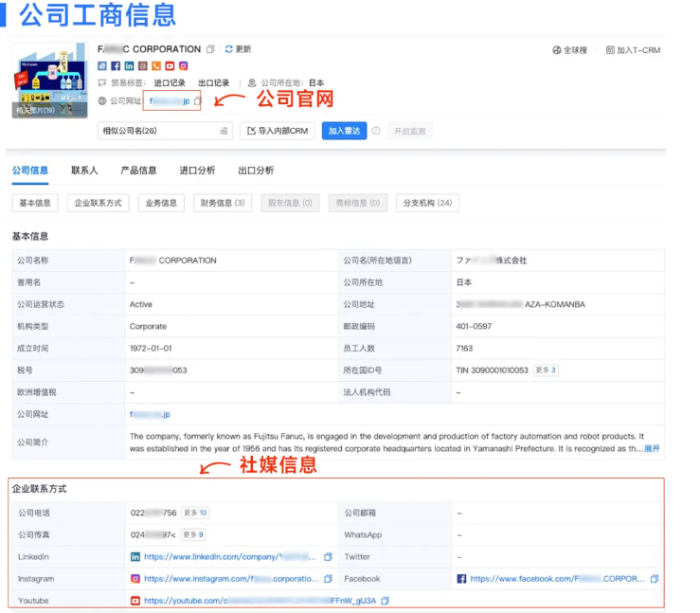Open the LinkedIn icon under company name
The height and width of the screenshot is (613, 700).
tap(129, 66)
